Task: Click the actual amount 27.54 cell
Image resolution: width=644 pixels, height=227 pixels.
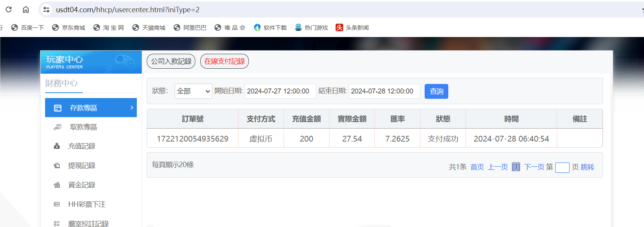Action: (x=352, y=138)
